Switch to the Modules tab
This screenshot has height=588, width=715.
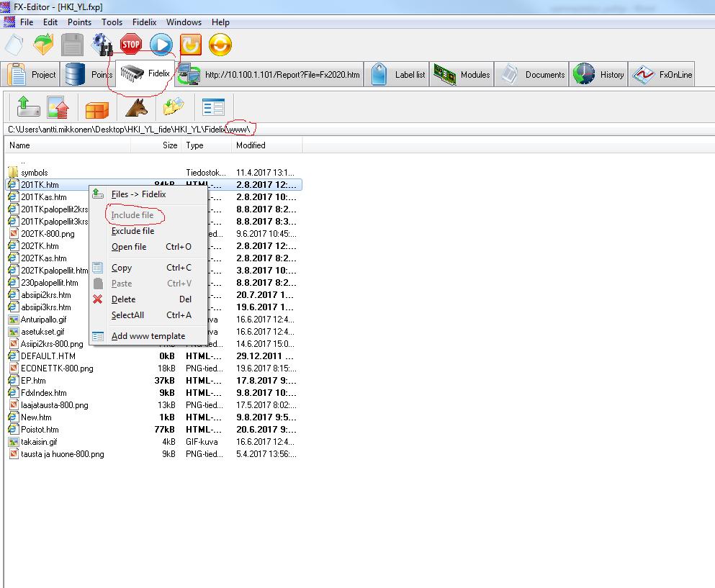[462, 74]
